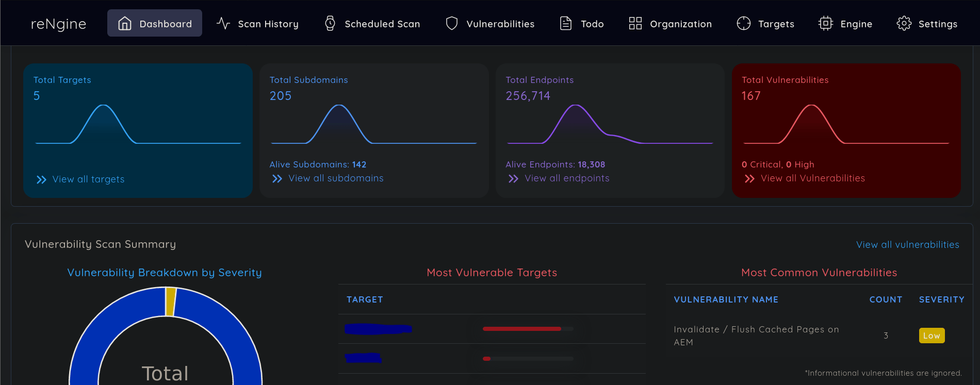980x385 pixels.
Task: Click Most Vulnerable Targets heading
Action: [492, 273]
